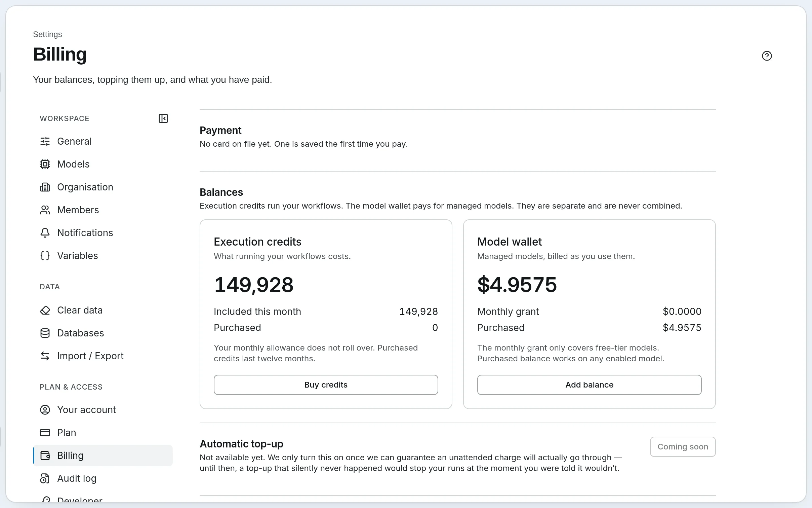Open Your account page

(x=103, y=410)
